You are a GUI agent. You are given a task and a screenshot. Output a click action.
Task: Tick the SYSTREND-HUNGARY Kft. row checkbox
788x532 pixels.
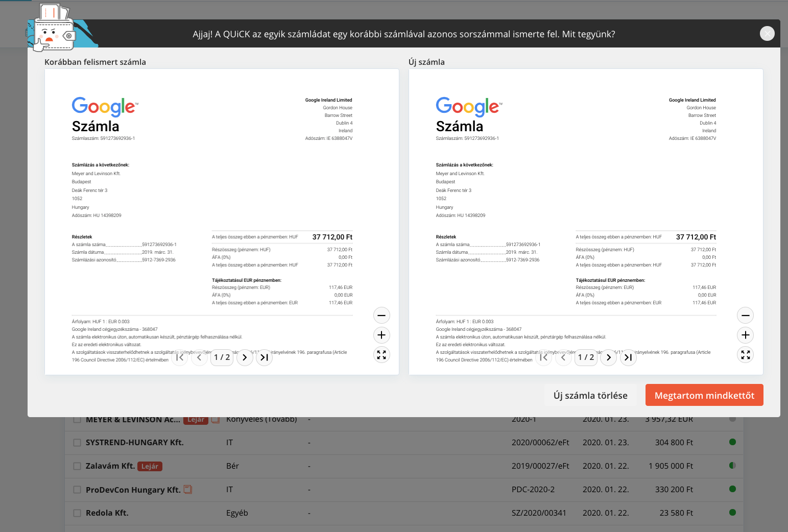[77, 443]
